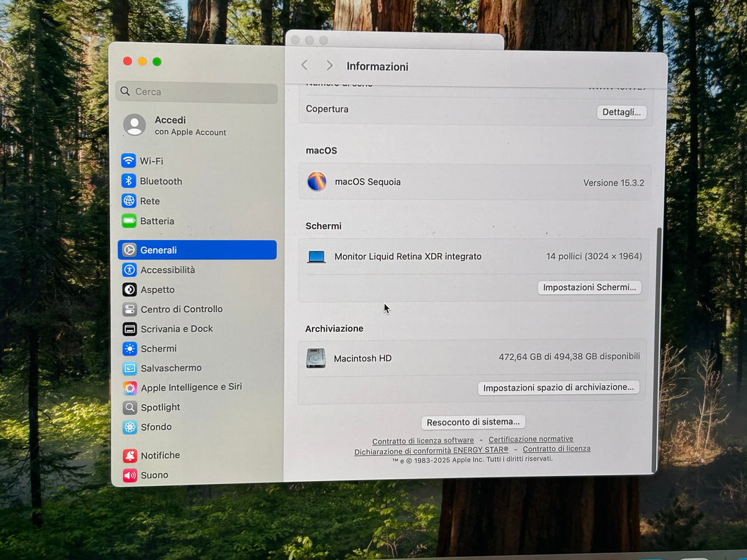Click the Suono speaker icon

click(129, 475)
